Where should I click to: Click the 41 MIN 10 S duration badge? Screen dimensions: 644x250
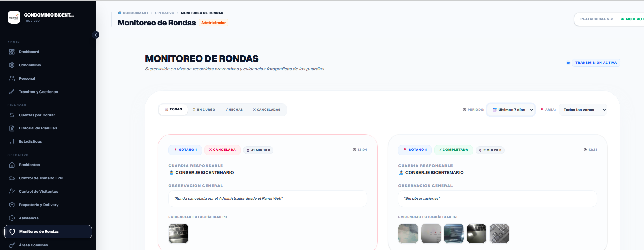pyautogui.click(x=258, y=150)
